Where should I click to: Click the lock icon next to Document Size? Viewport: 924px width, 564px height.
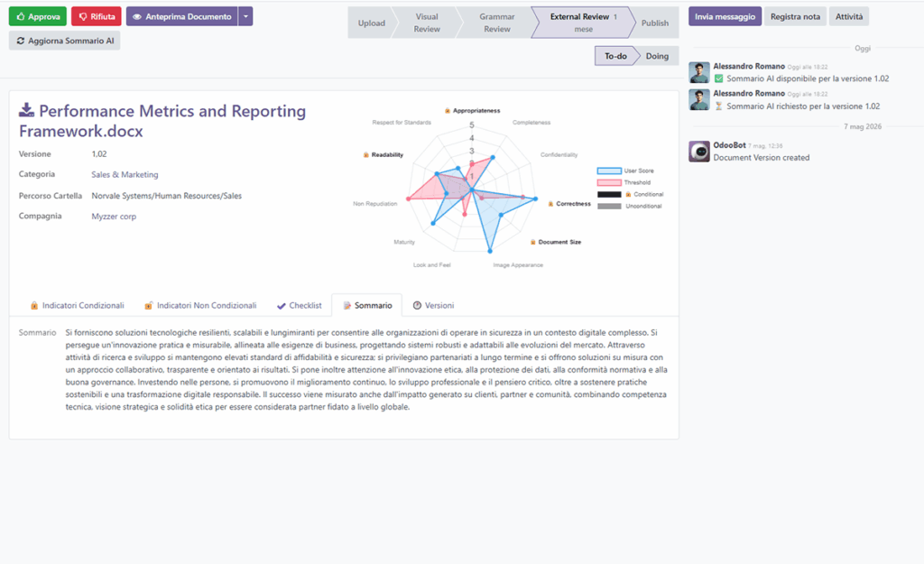532,242
